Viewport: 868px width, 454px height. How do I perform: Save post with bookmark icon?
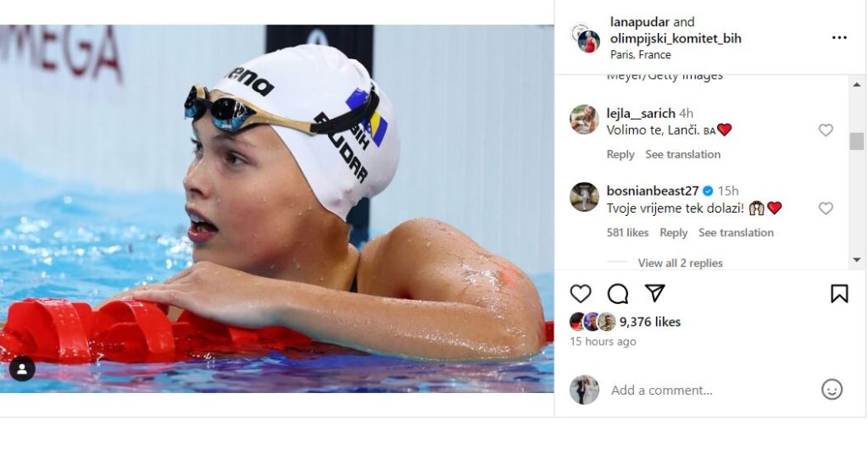pos(839,294)
